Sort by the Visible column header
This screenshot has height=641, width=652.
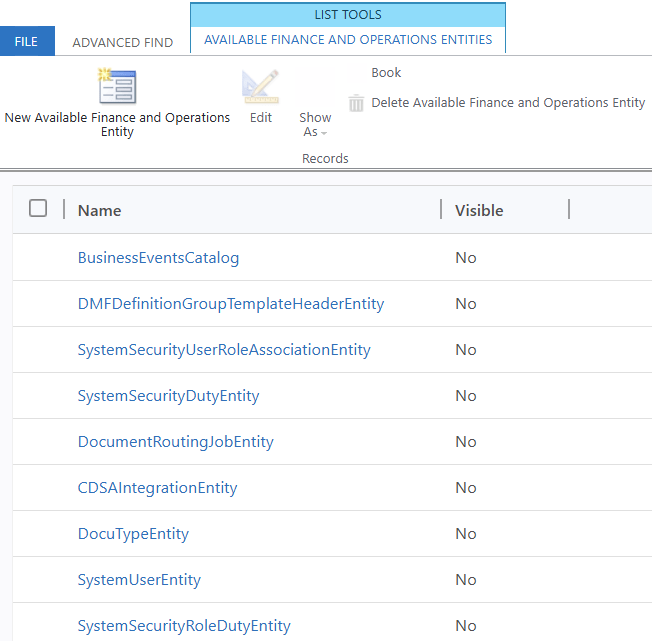479,210
